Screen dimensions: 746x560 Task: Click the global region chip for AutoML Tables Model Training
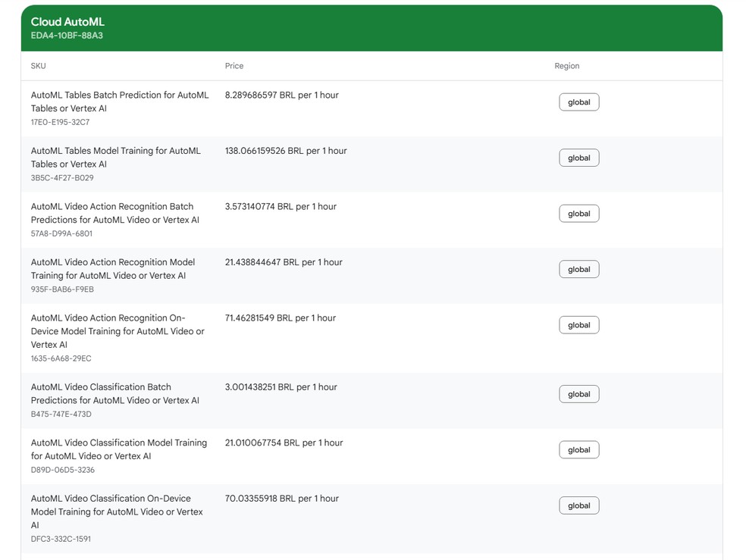[578, 158]
